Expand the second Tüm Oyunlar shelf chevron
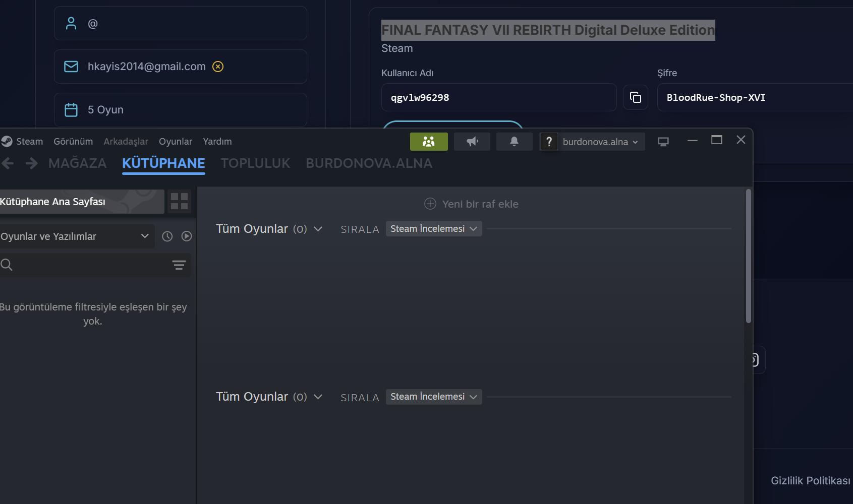This screenshot has width=853, height=504. [318, 397]
